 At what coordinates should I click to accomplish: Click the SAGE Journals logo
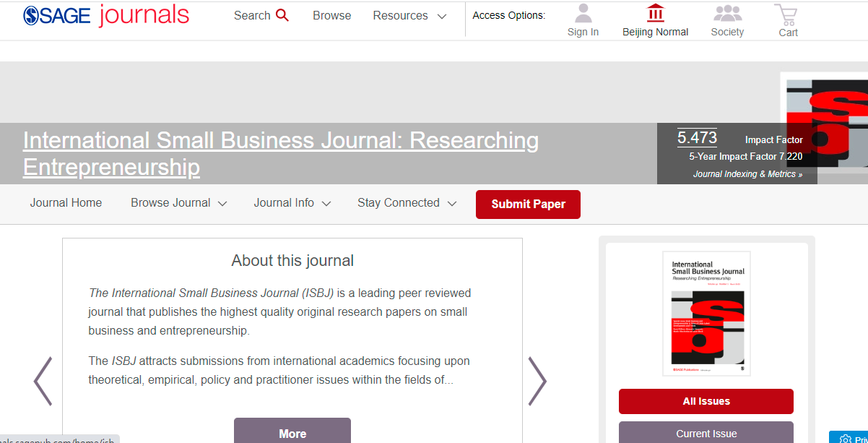point(106,15)
